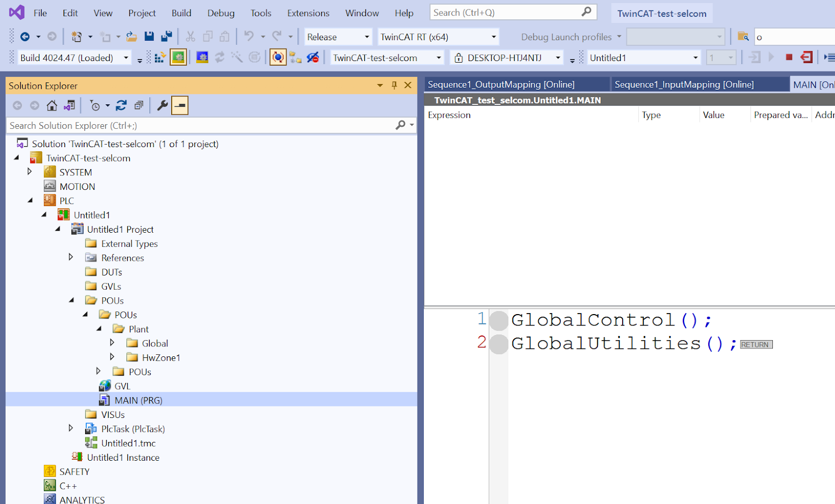Select Untitled1.tmc file in the tree
The width and height of the screenshot is (835, 504).
pos(128,443)
